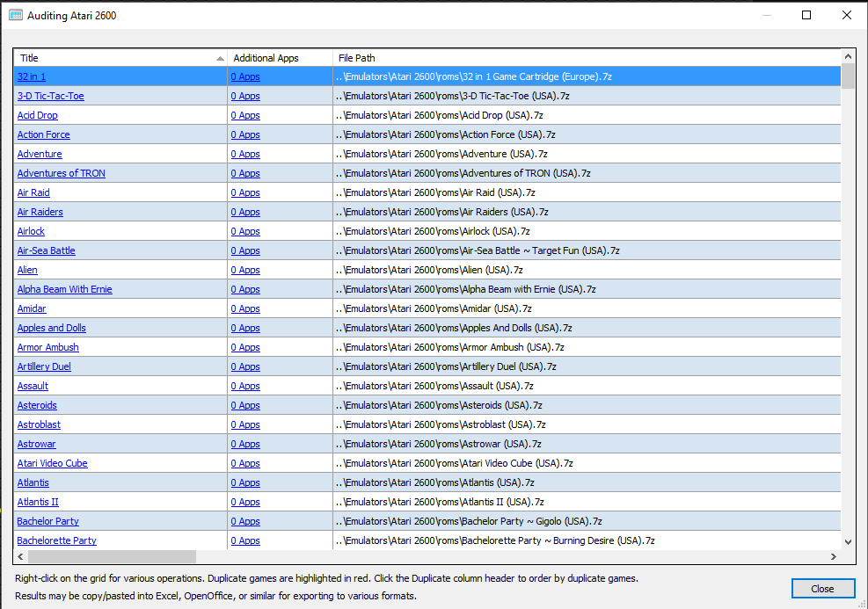Open the Atlantis title link
The width and height of the screenshot is (868, 609).
(33, 482)
